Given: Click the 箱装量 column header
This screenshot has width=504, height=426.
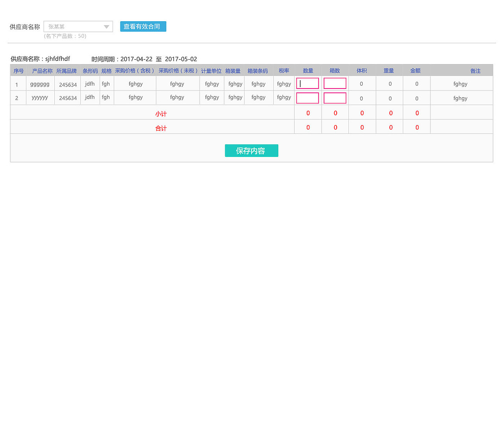Looking at the screenshot, I should [x=233, y=71].
